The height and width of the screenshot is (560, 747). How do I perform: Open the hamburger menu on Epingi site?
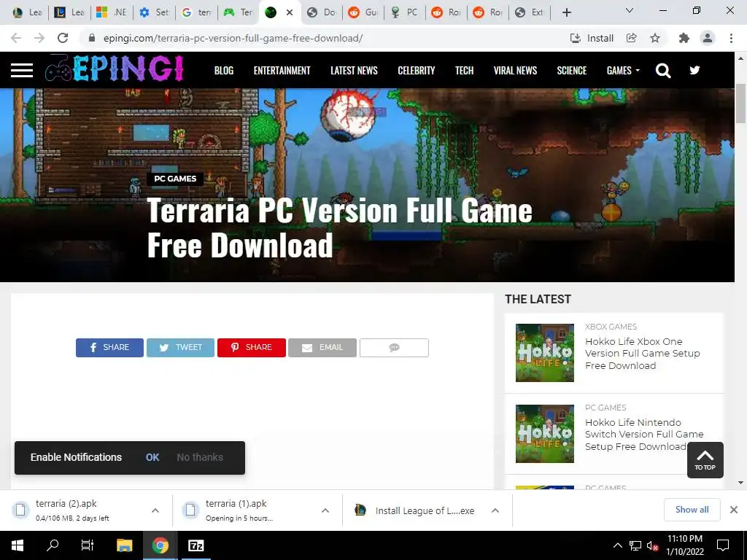point(22,71)
